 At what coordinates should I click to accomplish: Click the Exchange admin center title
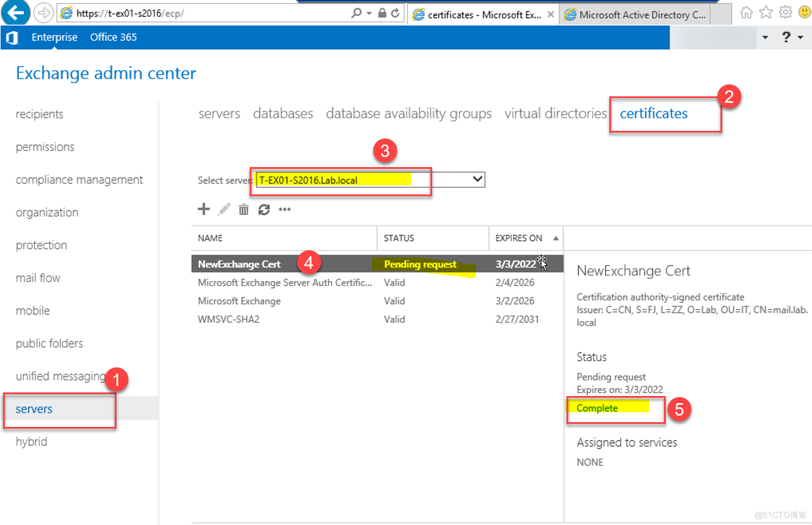pos(106,73)
